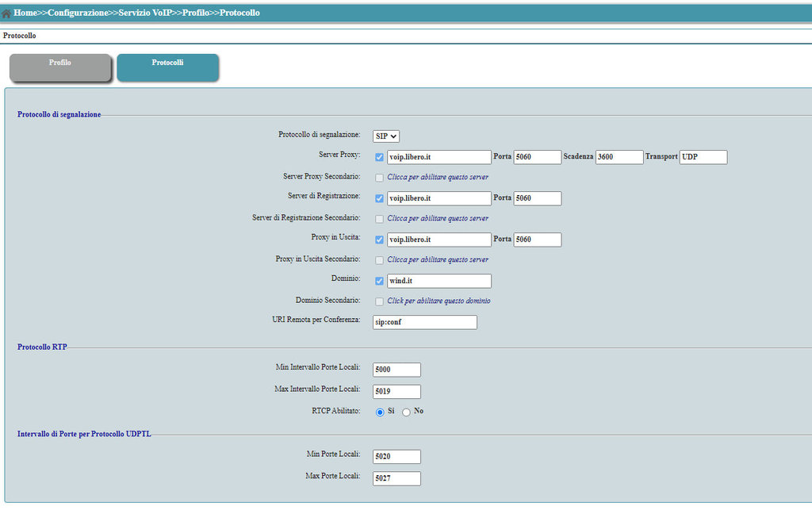
Task: Click Server Proxy address field
Action: point(439,157)
